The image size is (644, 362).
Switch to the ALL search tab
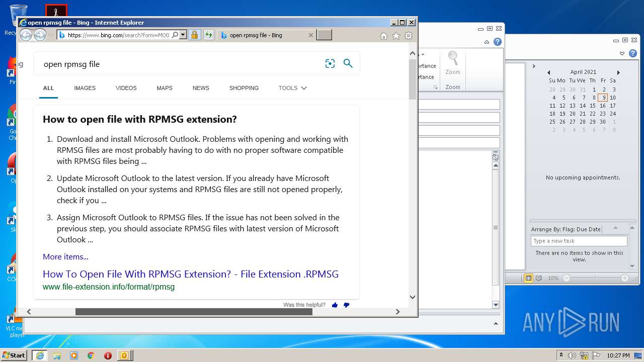(x=48, y=88)
